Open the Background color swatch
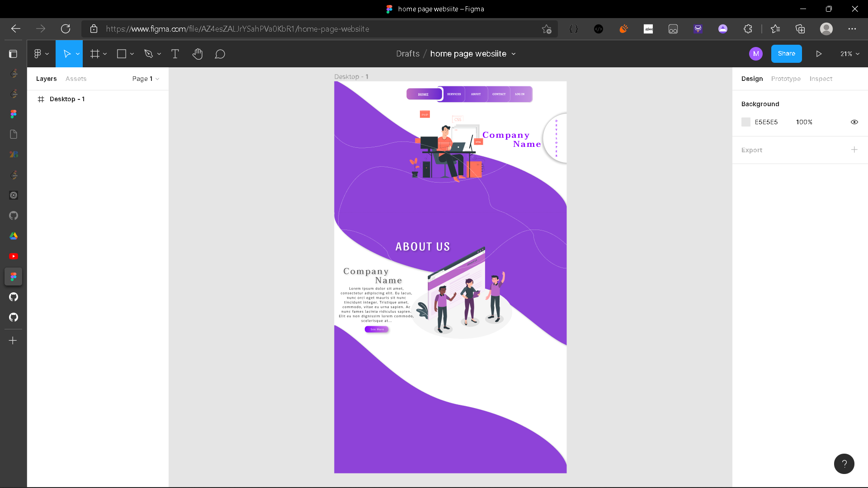 tap(745, 122)
